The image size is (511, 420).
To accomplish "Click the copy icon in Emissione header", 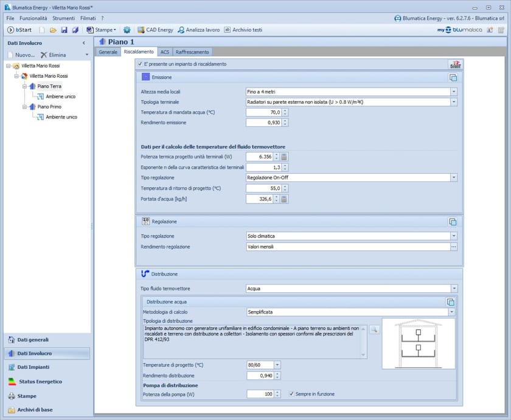I will 453,77.
